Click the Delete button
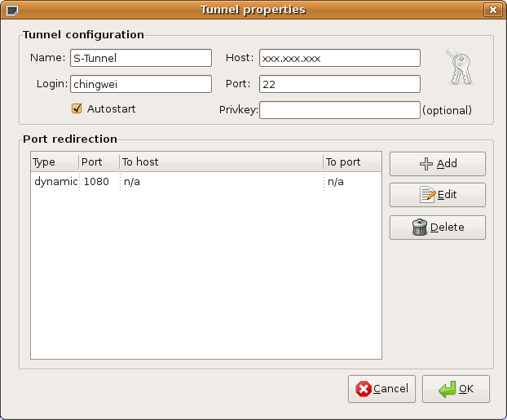Viewport: 507px width, 420px height. tap(438, 228)
